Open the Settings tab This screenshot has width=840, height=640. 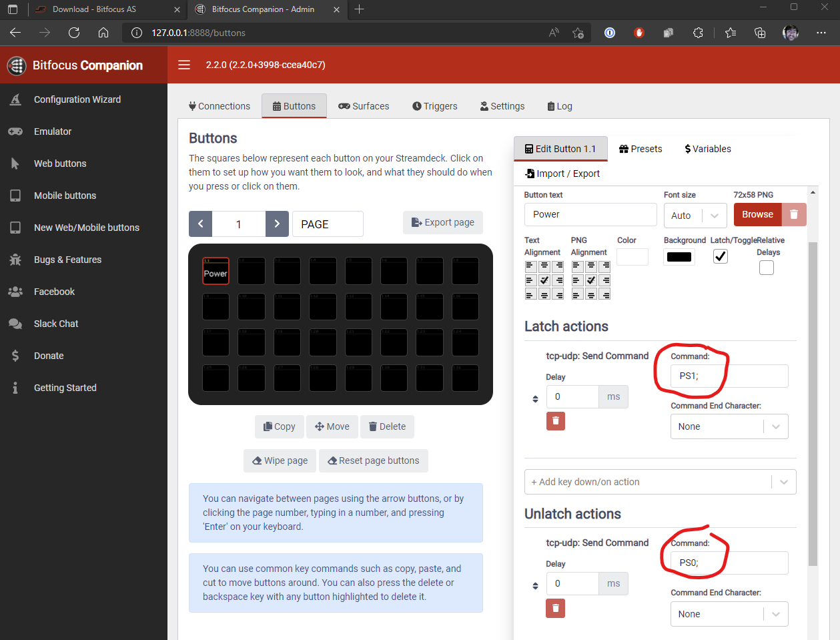[x=502, y=106]
